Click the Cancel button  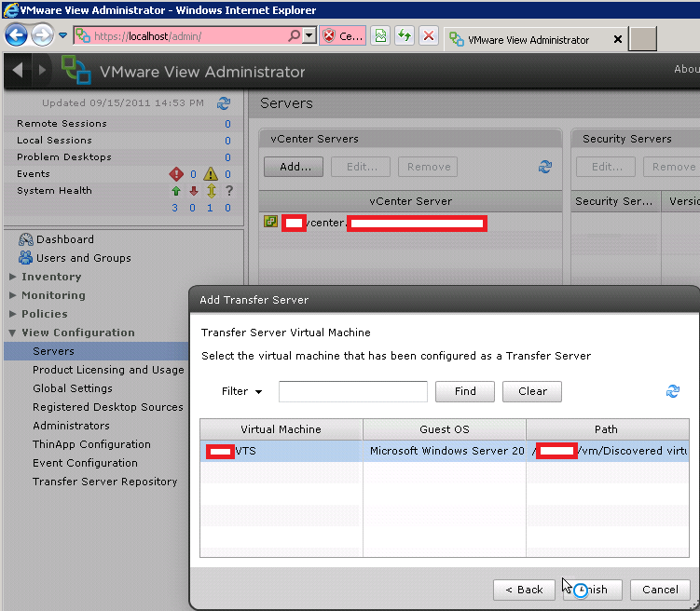point(660,590)
